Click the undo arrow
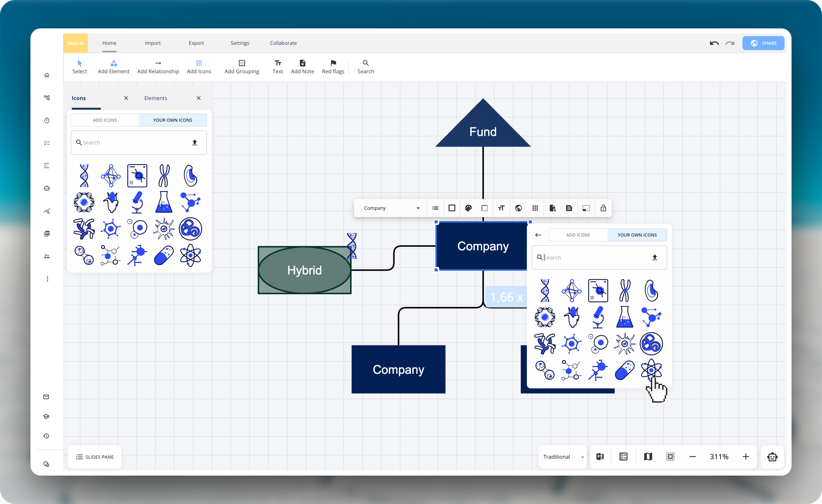The height and width of the screenshot is (504, 822). 714,43
